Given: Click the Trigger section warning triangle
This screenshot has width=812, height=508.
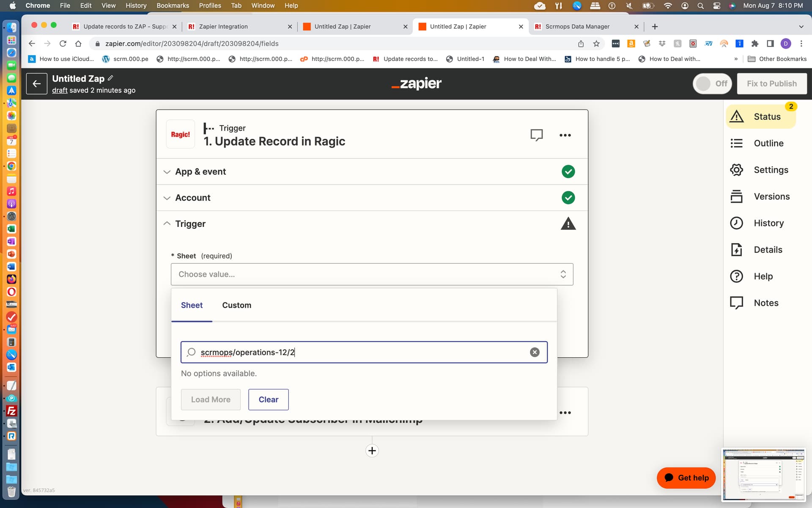Looking at the screenshot, I should tap(568, 224).
